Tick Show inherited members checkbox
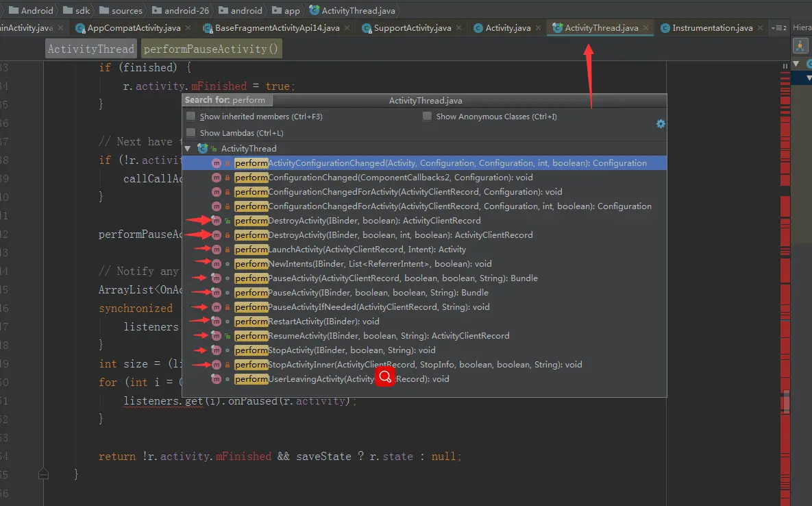The image size is (812, 506). [x=191, y=117]
